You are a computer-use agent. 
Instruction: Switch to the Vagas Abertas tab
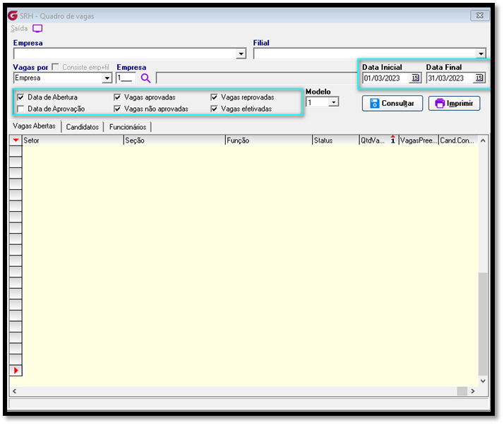coord(34,126)
